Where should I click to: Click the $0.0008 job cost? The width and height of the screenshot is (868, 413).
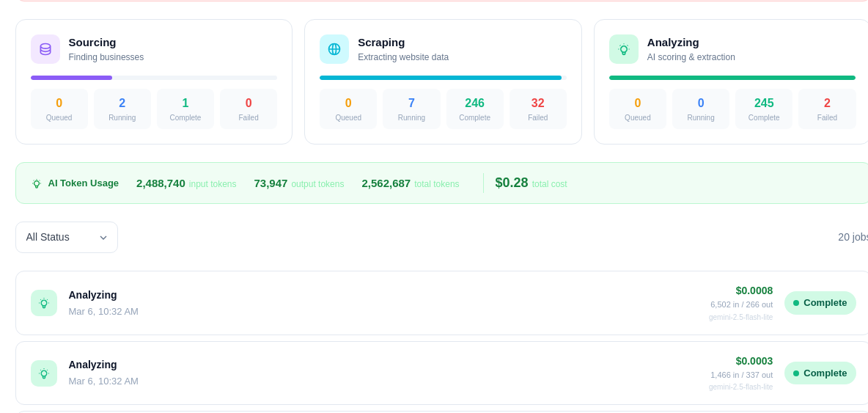click(754, 290)
